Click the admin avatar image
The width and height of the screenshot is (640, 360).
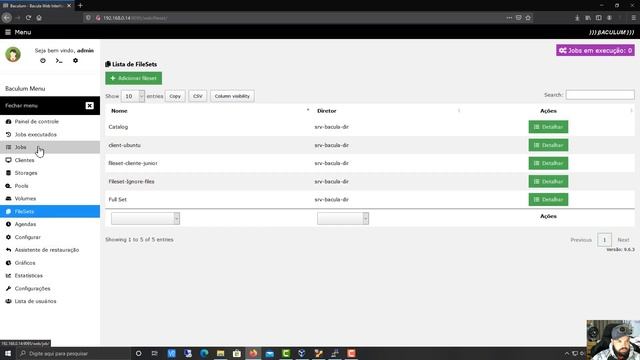pyautogui.click(x=13, y=54)
